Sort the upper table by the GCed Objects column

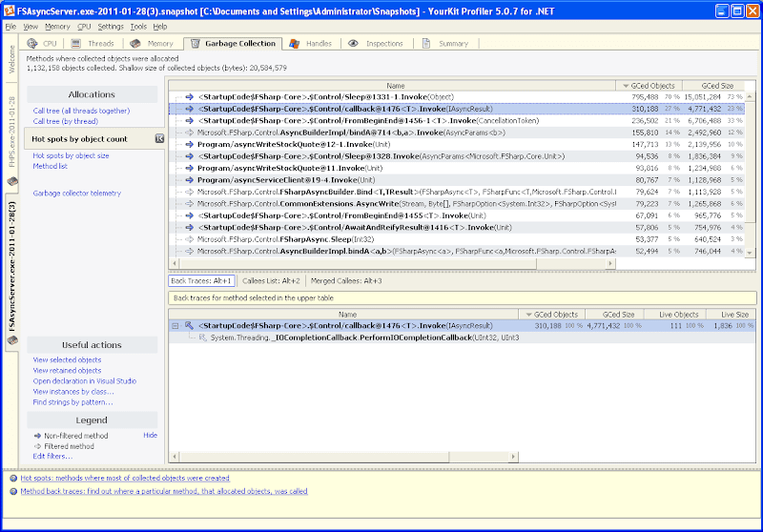coord(649,86)
